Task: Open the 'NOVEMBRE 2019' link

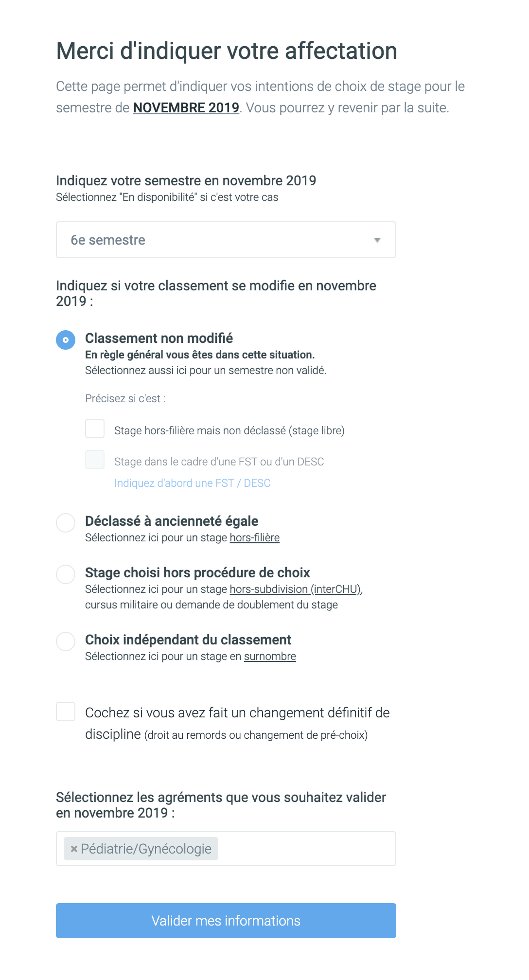Action: tap(186, 107)
